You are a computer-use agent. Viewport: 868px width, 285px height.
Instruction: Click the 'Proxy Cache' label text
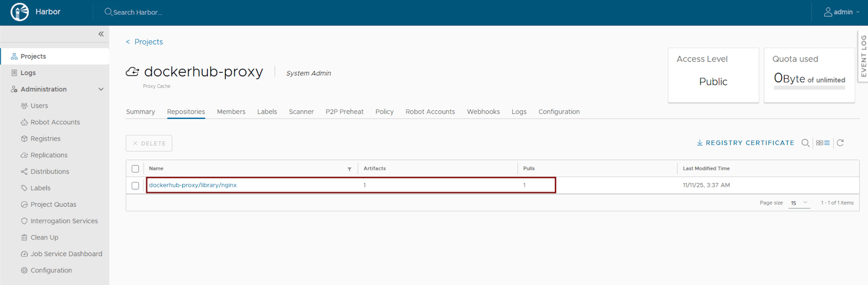click(157, 86)
